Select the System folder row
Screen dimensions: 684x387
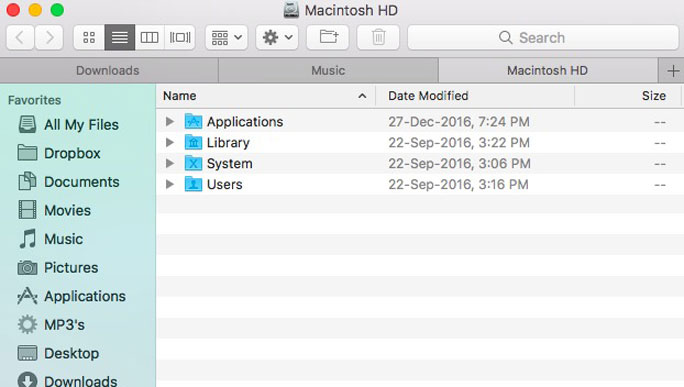[x=420, y=163]
